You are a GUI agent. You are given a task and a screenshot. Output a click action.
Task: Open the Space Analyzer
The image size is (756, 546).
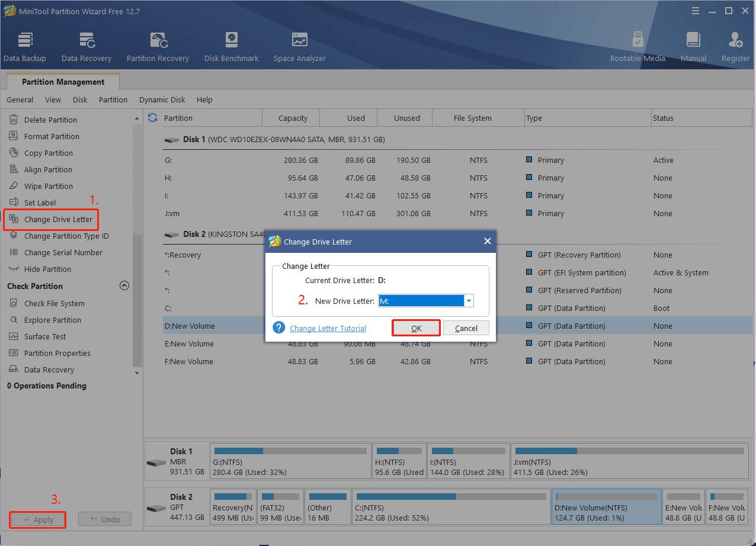coord(300,47)
